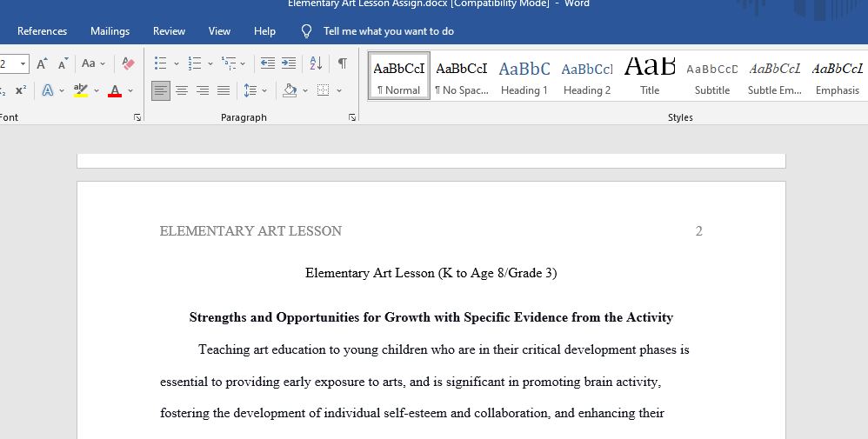868x439 pixels.
Task: Toggle Align Right paragraph alignment
Action: [203, 90]
